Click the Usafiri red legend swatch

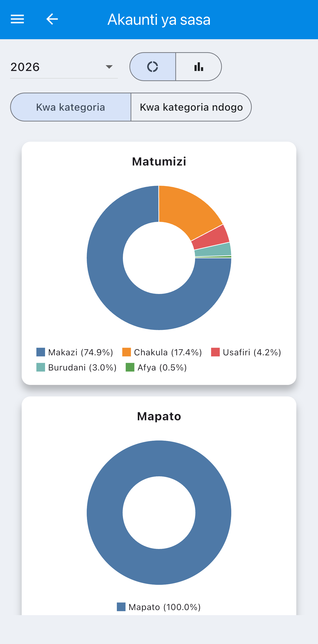pyautogui.click(x=215, y=352)
